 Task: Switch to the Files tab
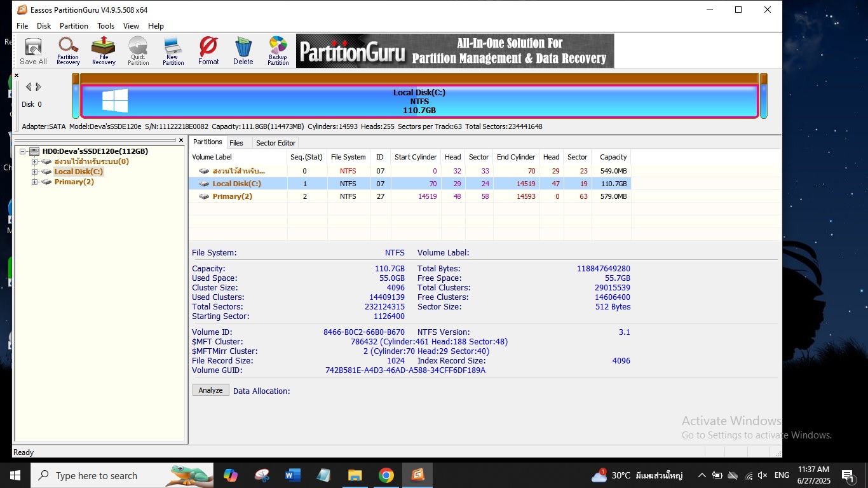click(236, 143)
